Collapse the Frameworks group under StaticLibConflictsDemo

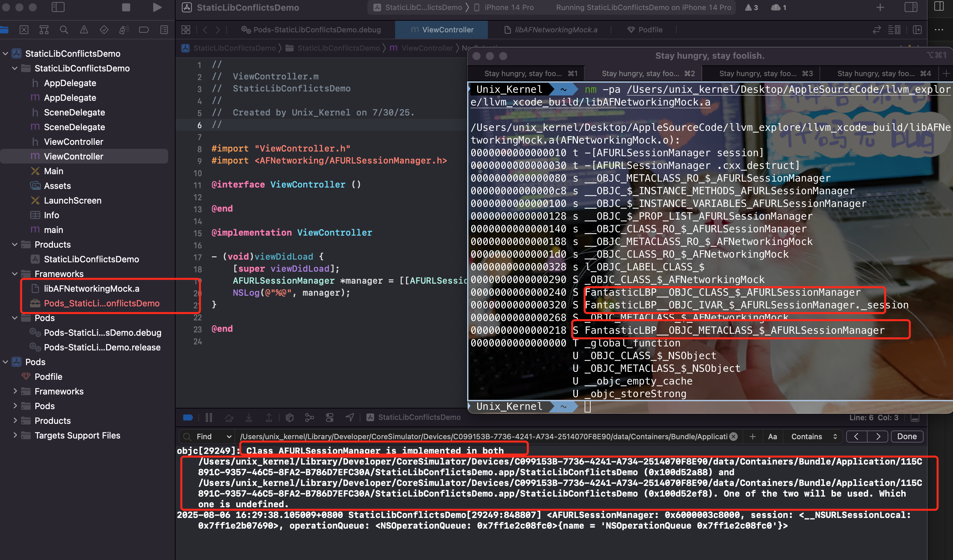click(x=15, y=274)
